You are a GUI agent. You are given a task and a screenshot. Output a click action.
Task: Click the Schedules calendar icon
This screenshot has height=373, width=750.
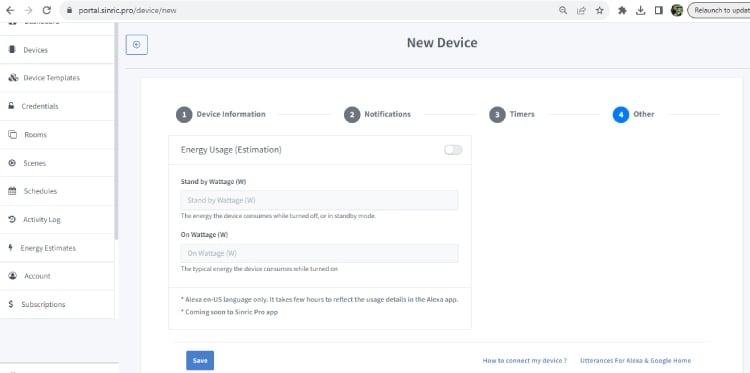pos(12,191)
